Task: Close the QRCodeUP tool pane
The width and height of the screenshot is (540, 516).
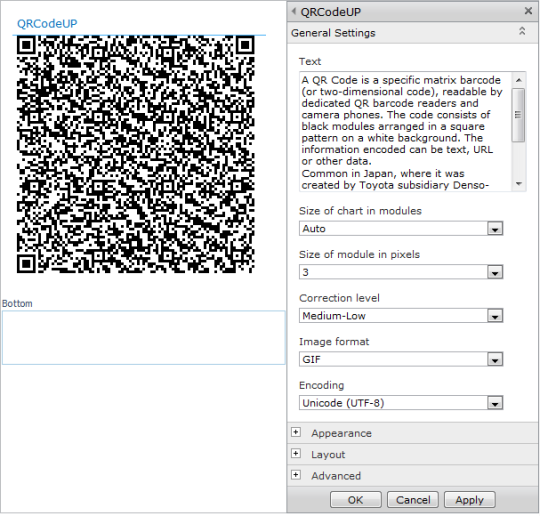Action: coord(528,11)
